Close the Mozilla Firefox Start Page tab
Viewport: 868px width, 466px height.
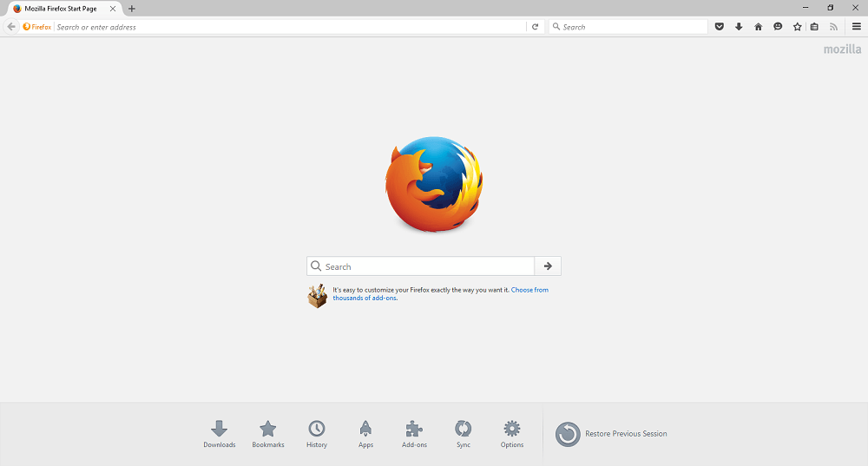click(112, 9)
